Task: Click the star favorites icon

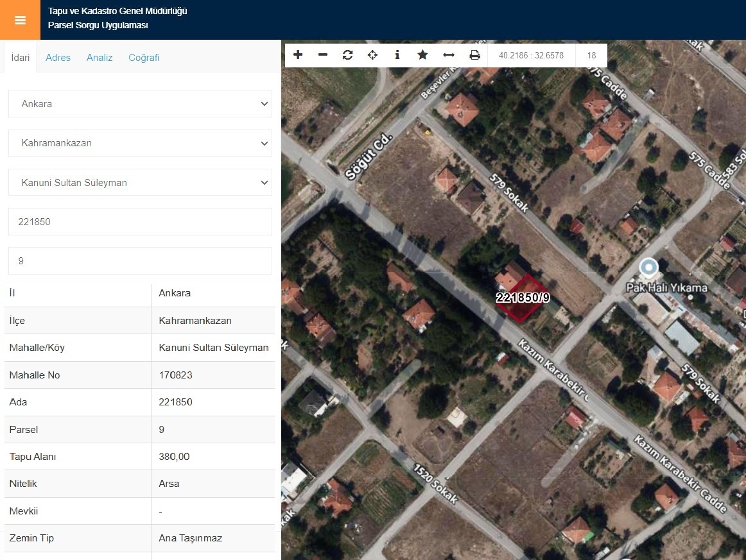Action: [x=422, y=55]
